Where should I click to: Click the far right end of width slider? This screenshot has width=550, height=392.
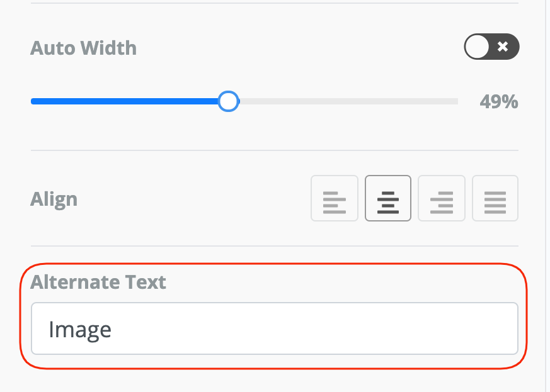[455, 101]
